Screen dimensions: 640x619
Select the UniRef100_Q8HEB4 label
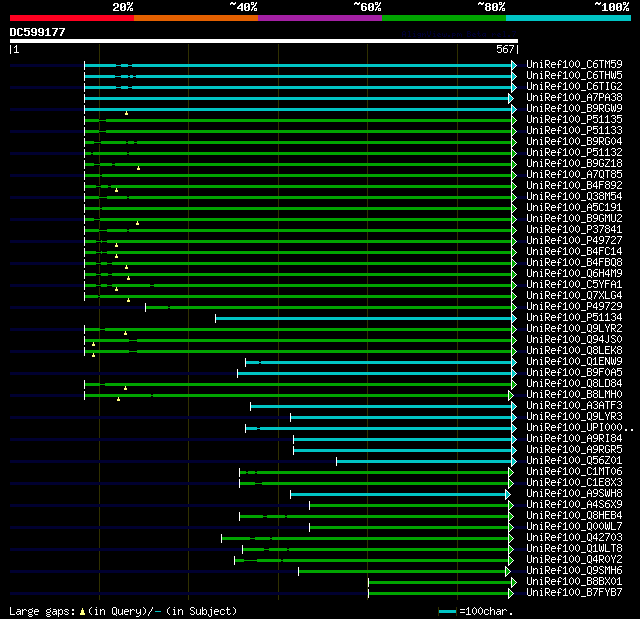[x=574, y=516]
